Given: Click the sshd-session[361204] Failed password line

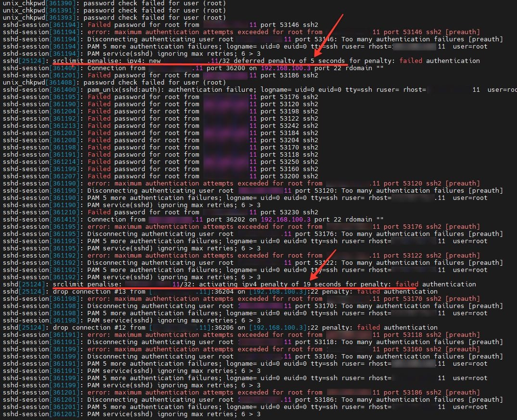Looking at the screenshot, I should [161, 111].
